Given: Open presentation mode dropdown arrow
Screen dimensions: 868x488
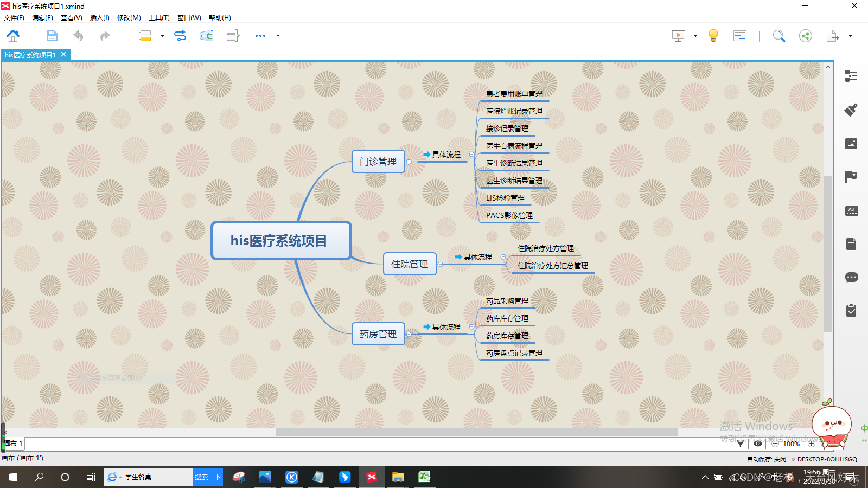Looking at the screenshot, I should [x=695, y=36].
